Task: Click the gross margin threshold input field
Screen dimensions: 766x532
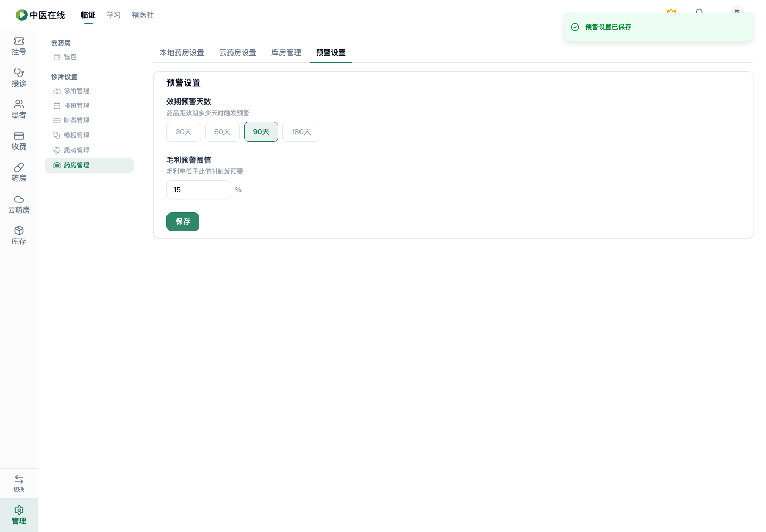Action: (198, 190)
